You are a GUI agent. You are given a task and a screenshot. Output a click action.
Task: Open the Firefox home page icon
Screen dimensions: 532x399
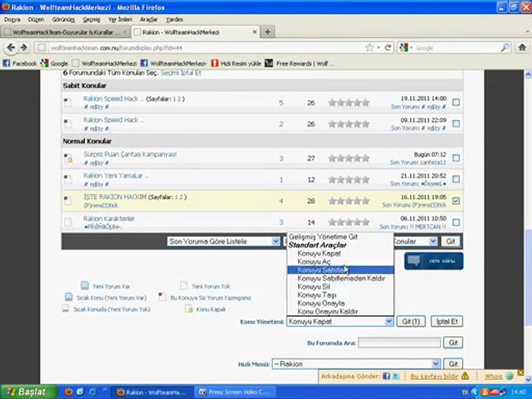522,48
